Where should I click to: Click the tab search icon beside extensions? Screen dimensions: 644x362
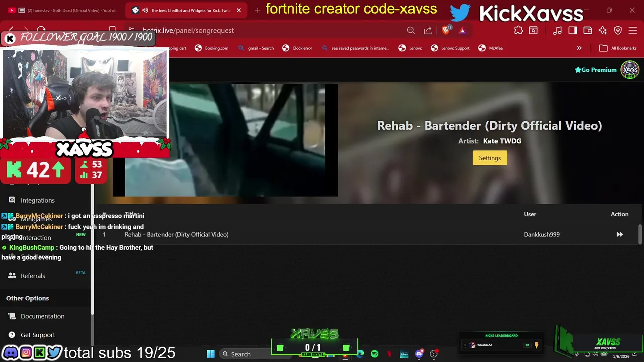tap(533, 30)
